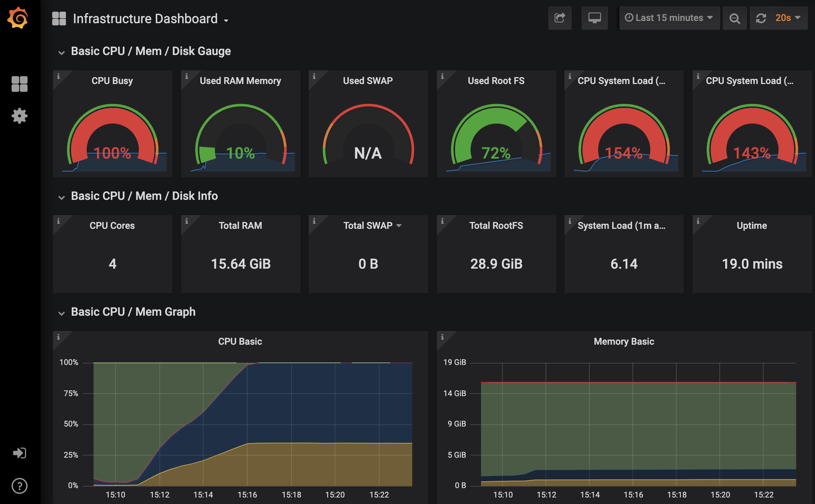Image resolution: width=815 pixels, height=504 pixels.
Task: Open the Help question mark icon
Action: coord(20,486)
